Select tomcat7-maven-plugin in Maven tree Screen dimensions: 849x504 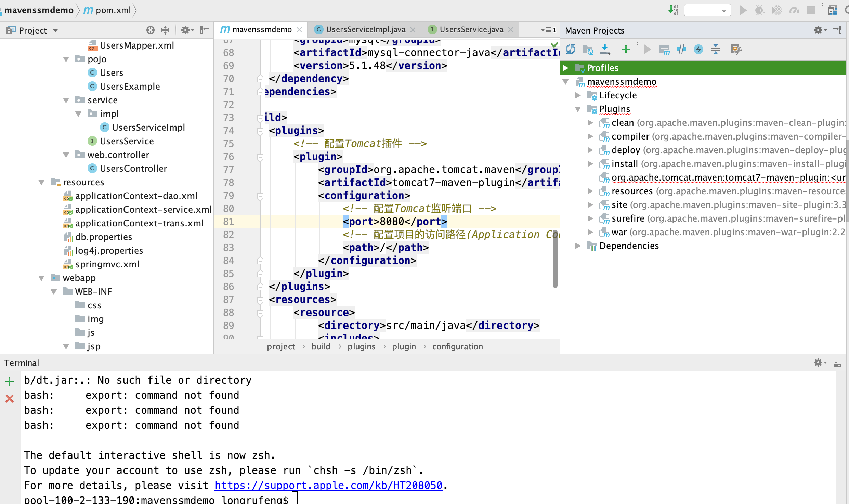click(x=722, y=177)
